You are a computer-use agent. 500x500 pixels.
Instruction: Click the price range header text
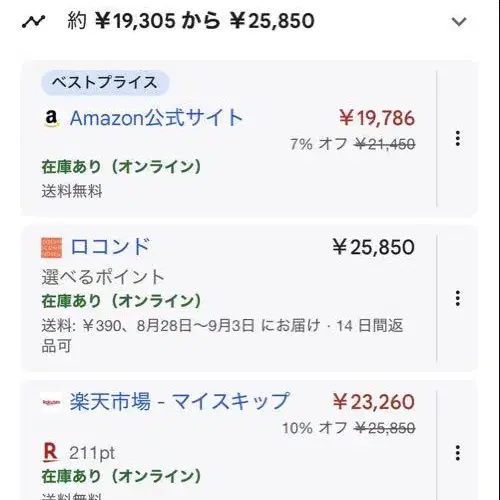[191, 21]
